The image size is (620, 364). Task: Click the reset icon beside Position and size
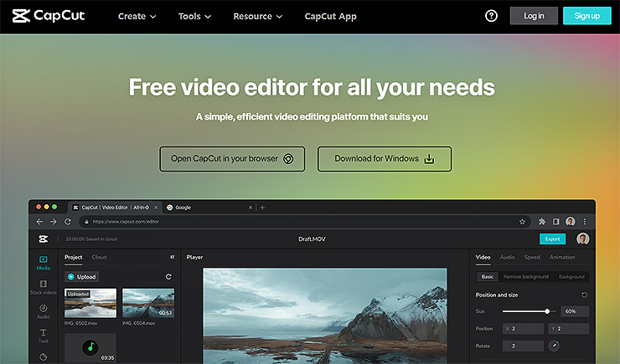pos(584,295)
